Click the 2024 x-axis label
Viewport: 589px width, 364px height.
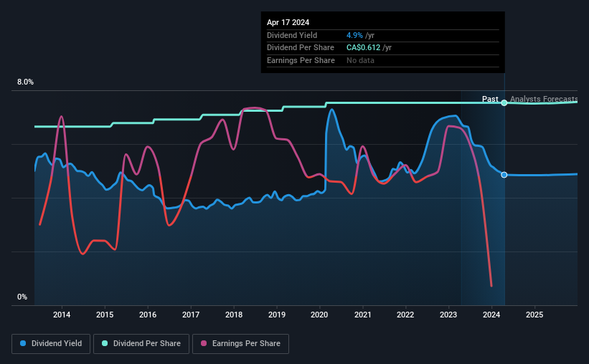tap(491, 315)
